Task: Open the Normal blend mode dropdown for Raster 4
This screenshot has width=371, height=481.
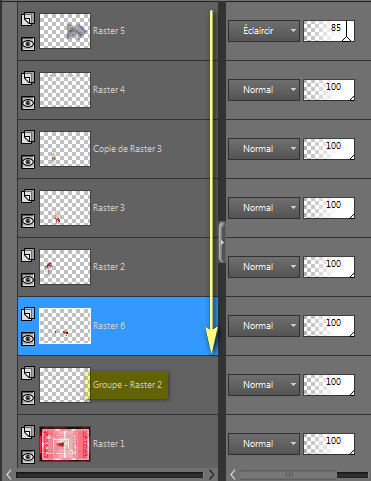Action: (x=264, y=90)
